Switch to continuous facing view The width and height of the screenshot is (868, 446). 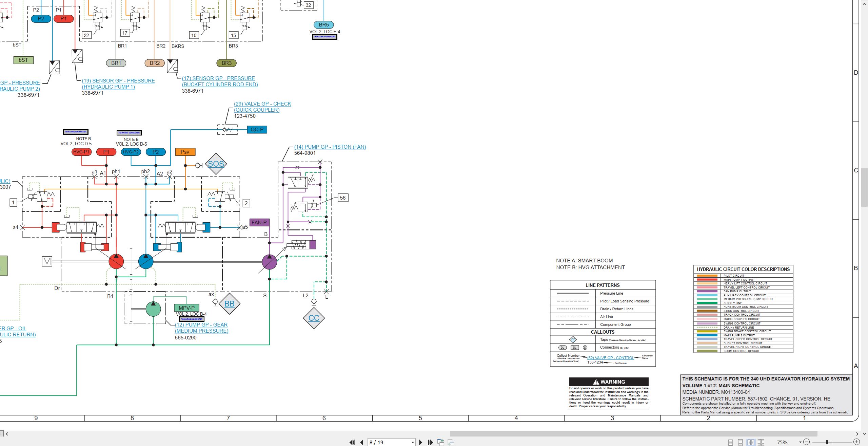point(761,442)
